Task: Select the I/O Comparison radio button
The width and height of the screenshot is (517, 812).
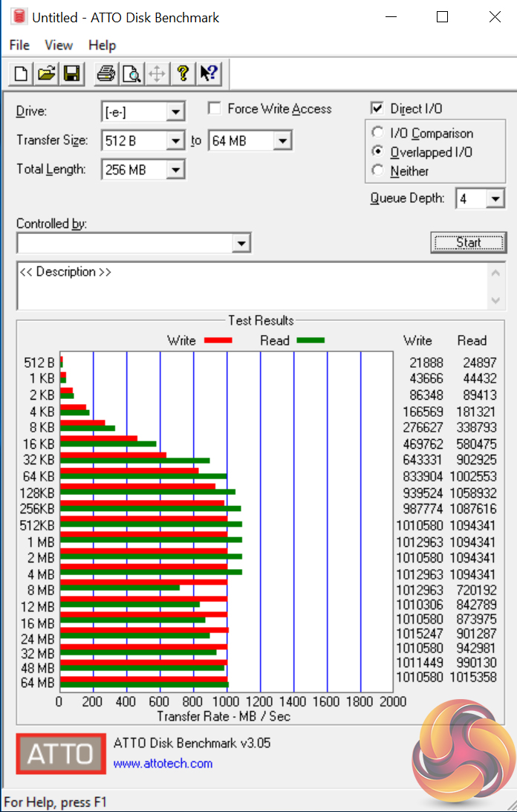Action: coord(377,132)
